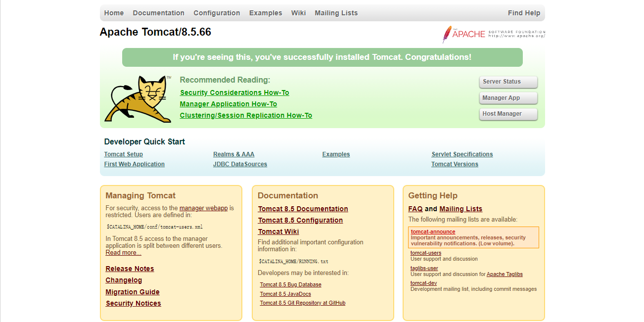
Task: Open First Web Application link
Action: 135,164
